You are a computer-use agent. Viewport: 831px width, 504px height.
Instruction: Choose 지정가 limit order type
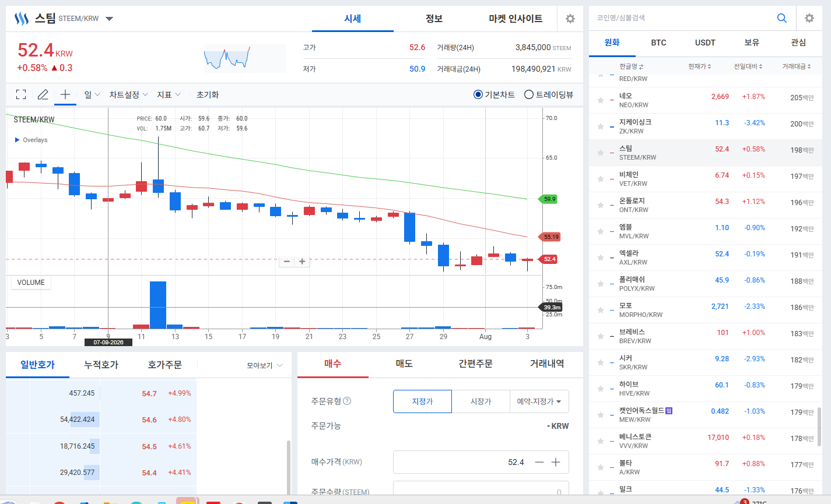coord(422,401)
